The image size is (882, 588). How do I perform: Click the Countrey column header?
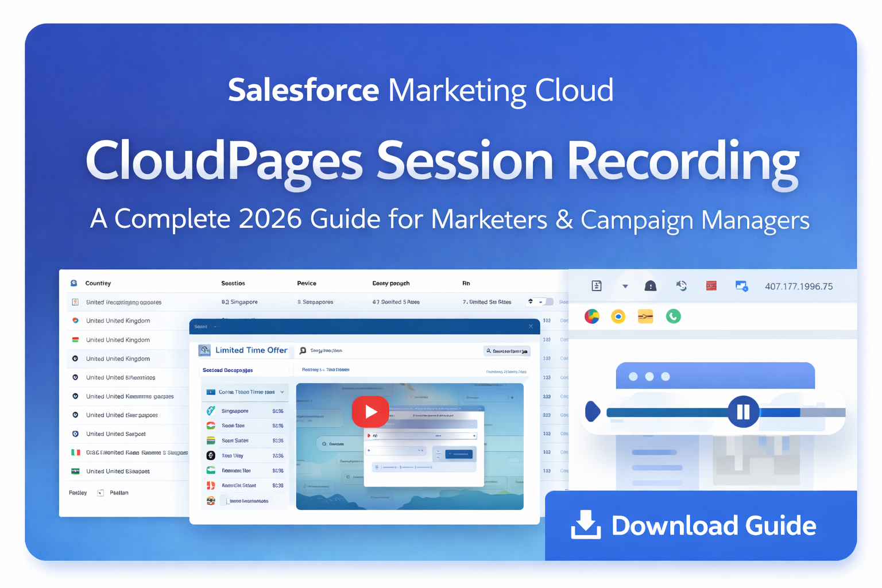tap(98, 283)
